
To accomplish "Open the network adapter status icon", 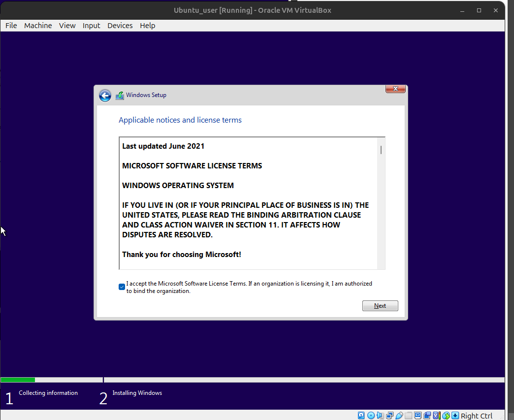I will click(x=389, y=416).
